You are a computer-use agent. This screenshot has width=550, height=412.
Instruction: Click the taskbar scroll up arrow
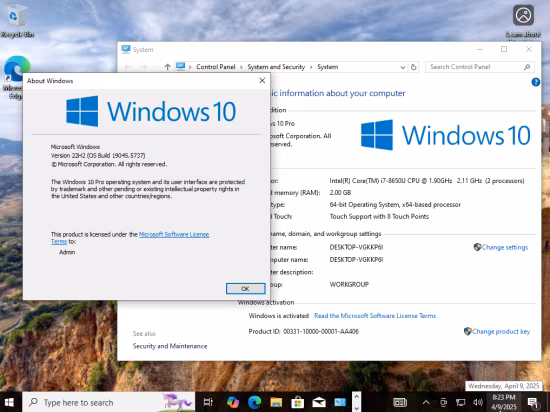[x=356, y=397]
